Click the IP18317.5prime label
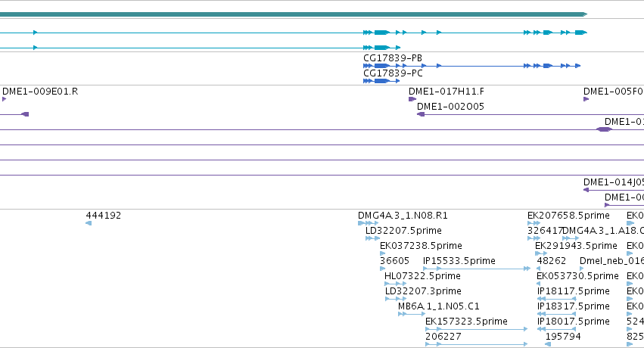The image size is (644, 348). [574, 306]
